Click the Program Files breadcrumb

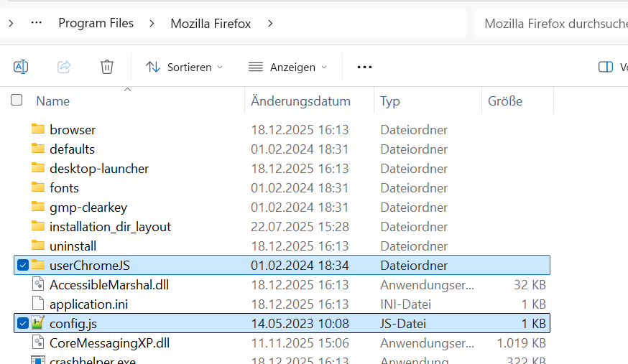click(96, 23)
